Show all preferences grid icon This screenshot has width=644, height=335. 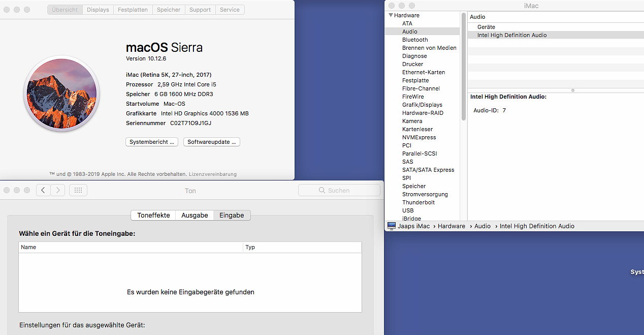78,190
